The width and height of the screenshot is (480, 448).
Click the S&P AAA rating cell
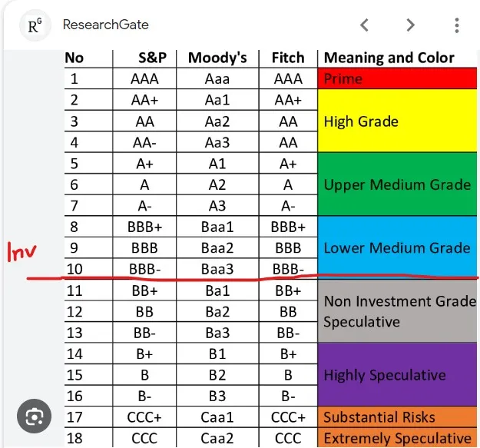[144, 78]
